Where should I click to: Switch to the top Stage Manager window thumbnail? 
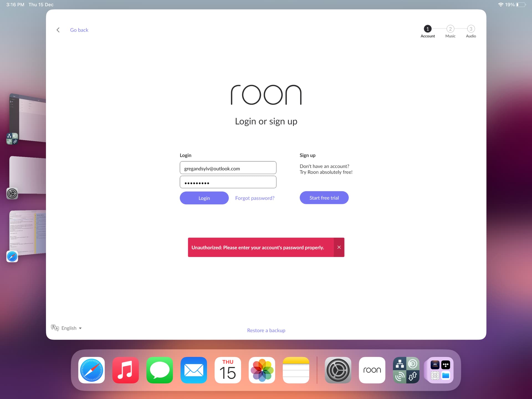pos(28,118)
